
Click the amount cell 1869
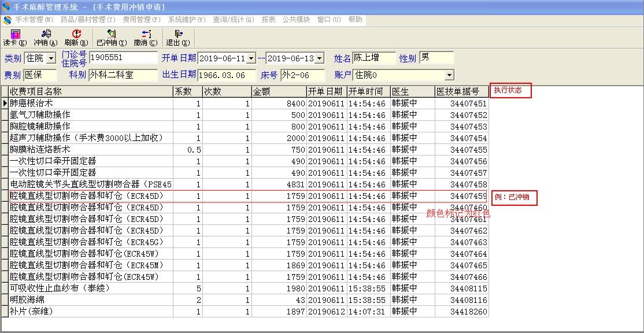click(279, 265)
